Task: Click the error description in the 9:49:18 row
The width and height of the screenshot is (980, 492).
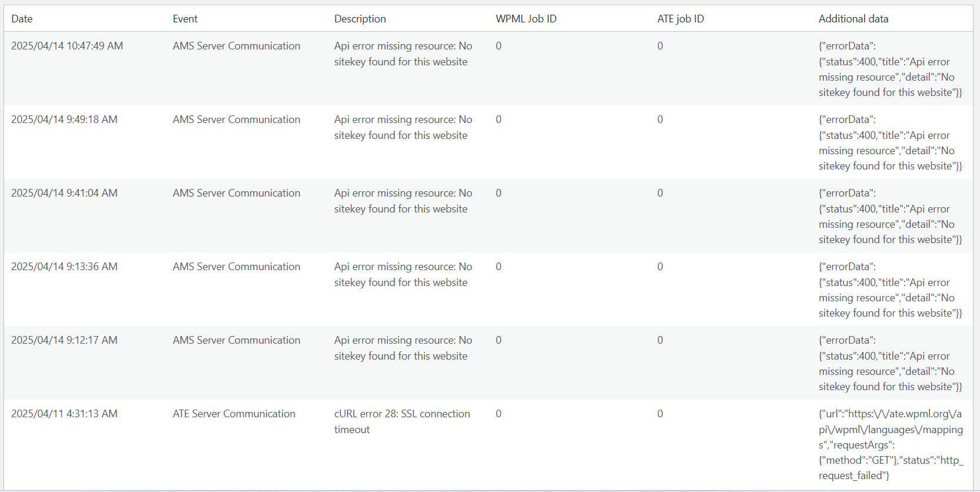Action: [x=403, y=127]
